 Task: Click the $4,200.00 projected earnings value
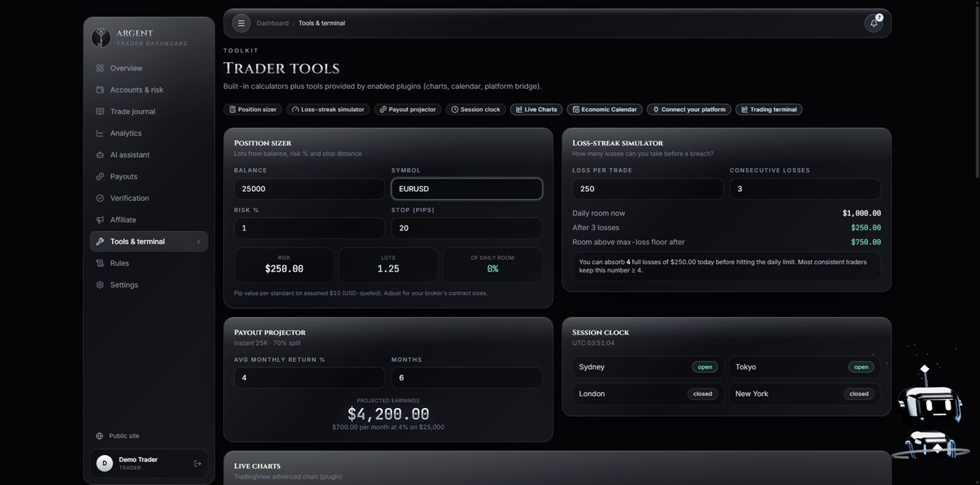click(x=388, y=414)
